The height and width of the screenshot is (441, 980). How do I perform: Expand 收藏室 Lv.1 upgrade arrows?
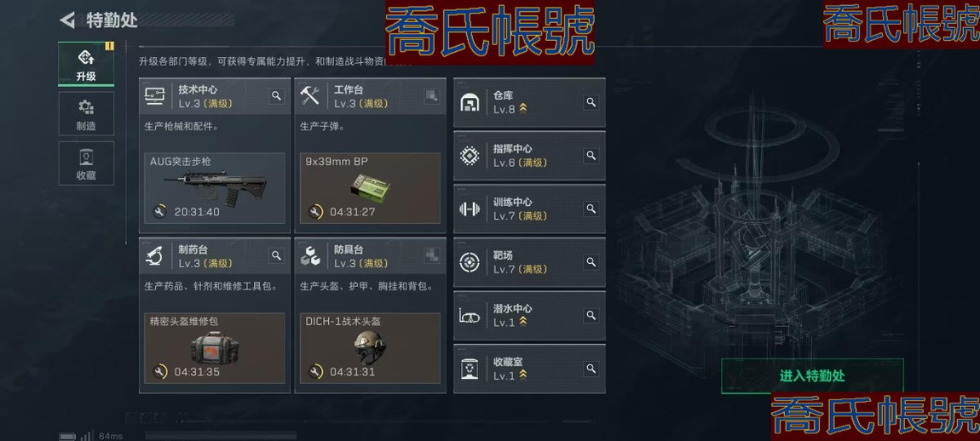pyautogui.click(x=523, y=375)
